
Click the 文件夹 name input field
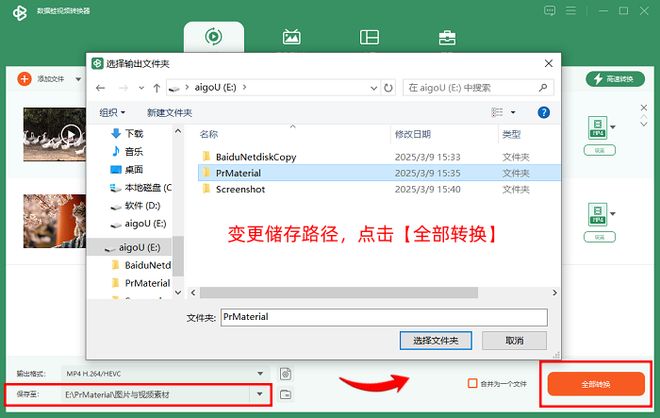[383, 317]
